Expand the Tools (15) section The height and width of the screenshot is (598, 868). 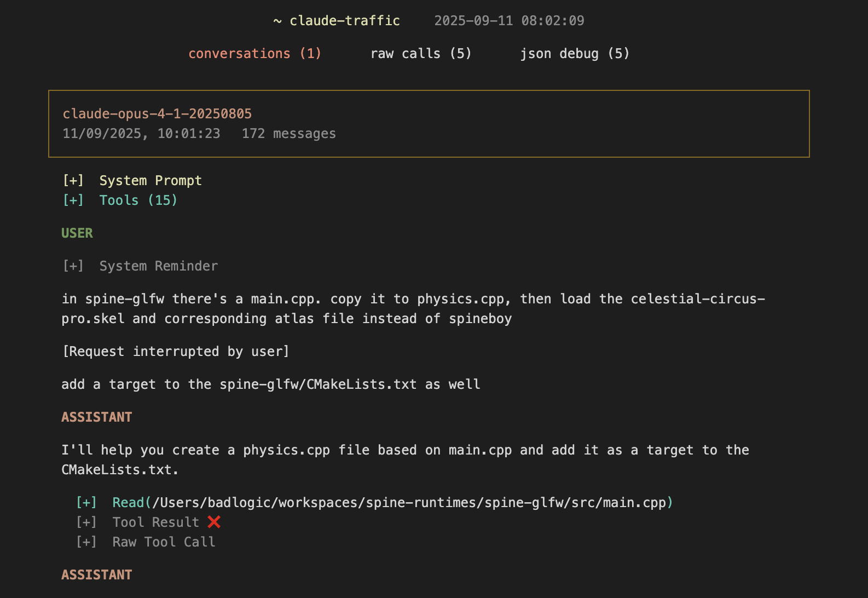pyautogui.click(x=120, y=200)
